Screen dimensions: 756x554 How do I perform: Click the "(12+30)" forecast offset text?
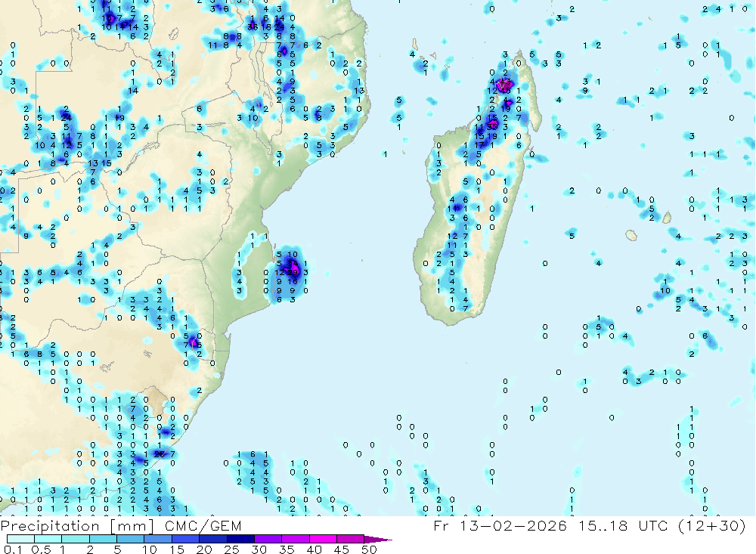click(x=711, y=525)
